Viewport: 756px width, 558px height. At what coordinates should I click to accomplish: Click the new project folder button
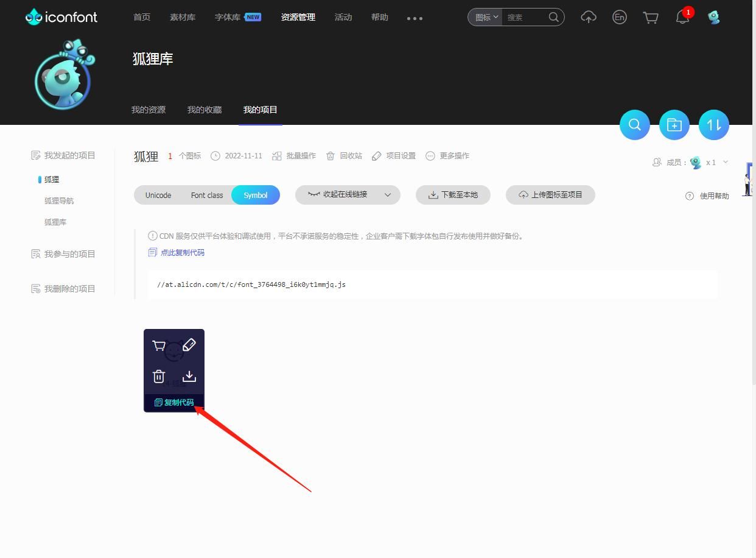point(674,125)
